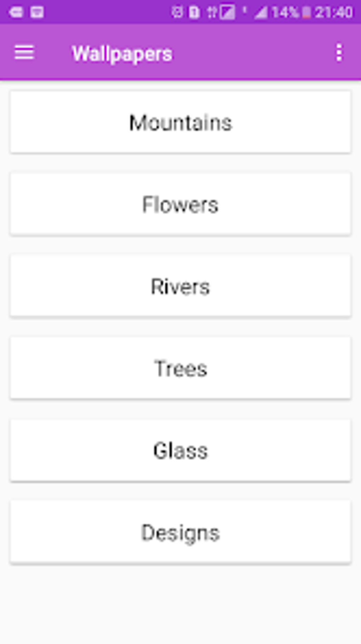Tap the 14% battery percentage text
Viewport: 361px width, 644px height.
[285, 13]
